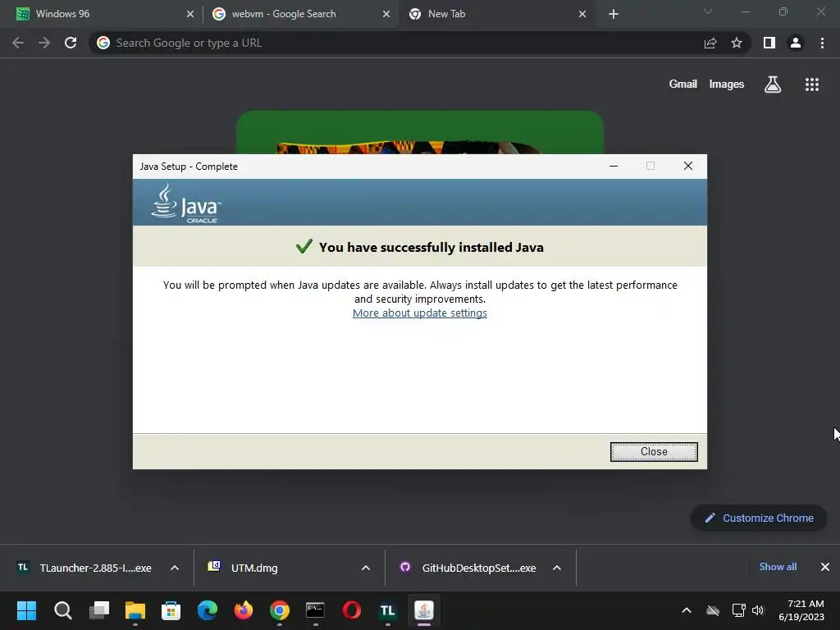Open Windows Start menu
Image resolution: width=840 pixels, height=630 pixels.
tap(26, 610)
